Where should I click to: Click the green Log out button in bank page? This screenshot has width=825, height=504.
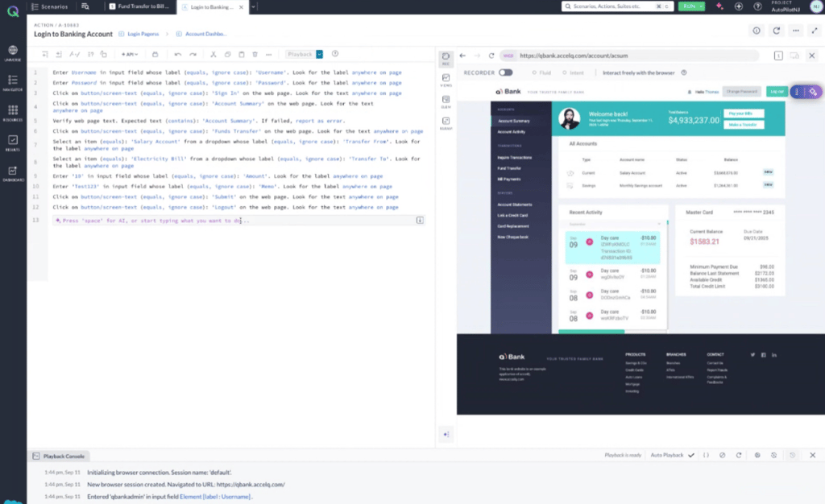click(x=777, y=92)
